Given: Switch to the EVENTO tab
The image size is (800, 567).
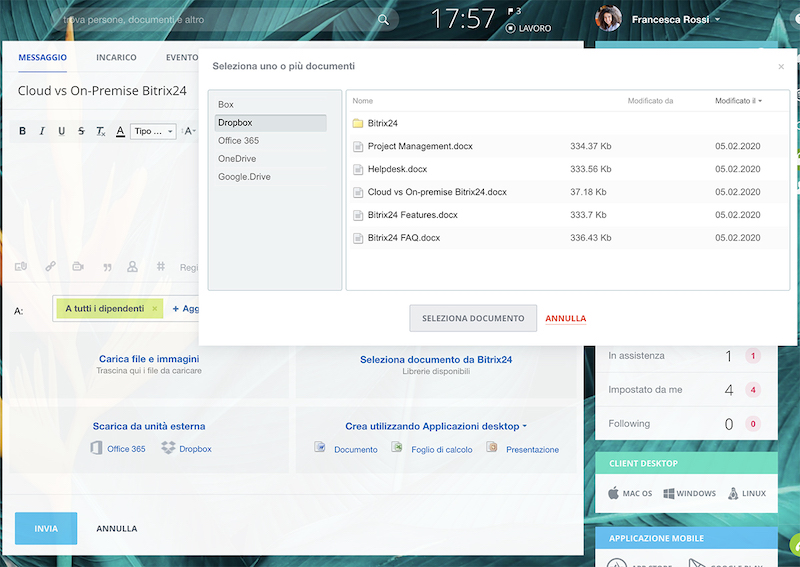Looking at the screenshot, I should (x=182, y=58).
